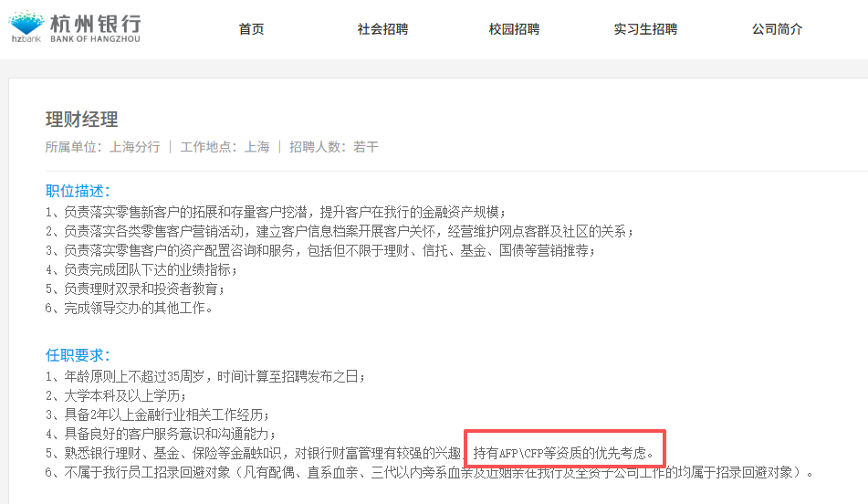
Task: Click the requirement 大学本科及以上学历
Action: 116,396
